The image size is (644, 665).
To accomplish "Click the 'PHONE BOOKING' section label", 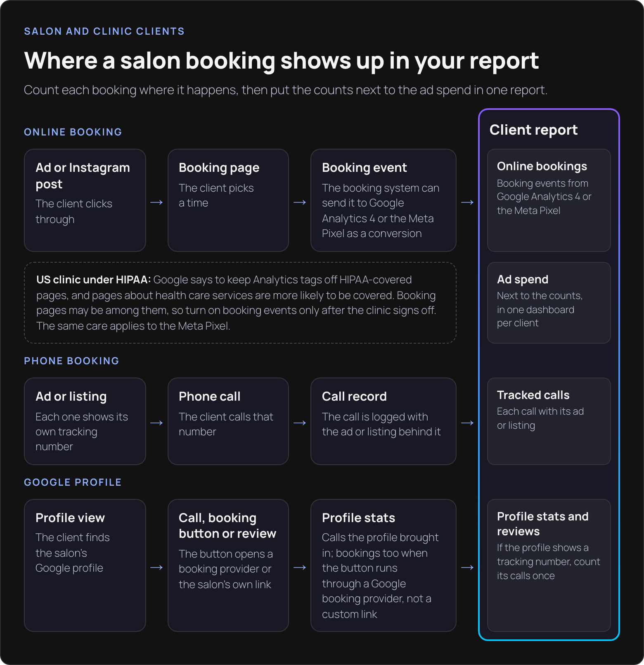I will (71, 361).
